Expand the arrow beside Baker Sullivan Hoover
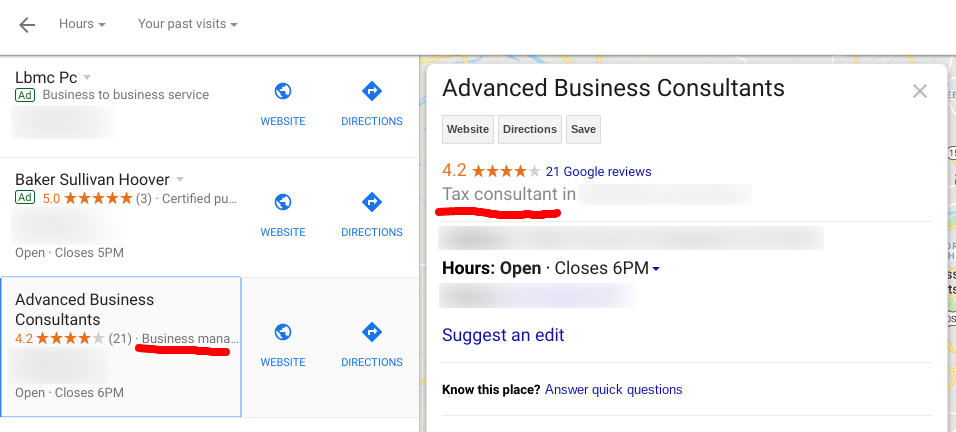The width and height of the screenshot is (956, 432). pos(180,180)
